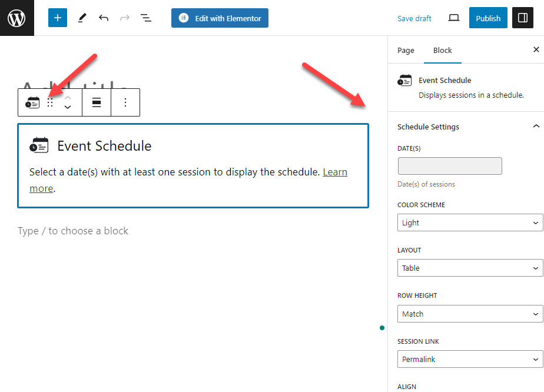The width and height of the screenshot is (544, 392).
Task: Follow the Learn more link
Action: click(335, 172)
